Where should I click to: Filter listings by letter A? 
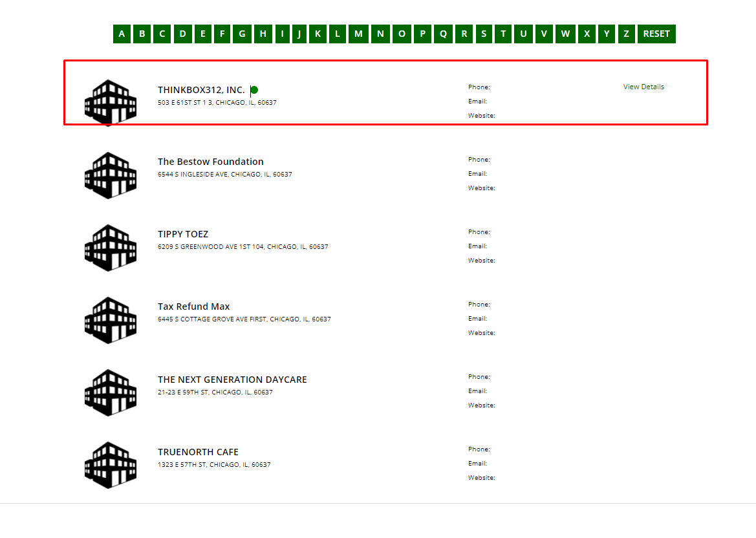pos(122,34)
